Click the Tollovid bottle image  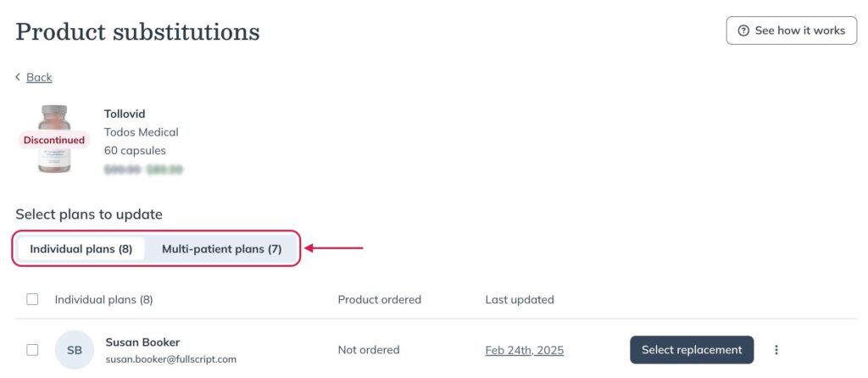point(54,140)
